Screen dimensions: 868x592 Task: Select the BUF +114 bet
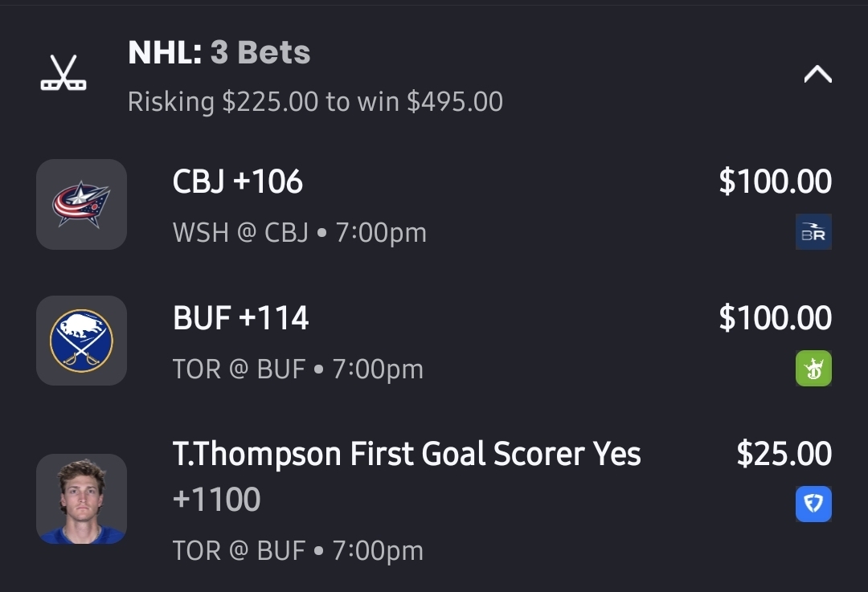[x=241, y=319]
